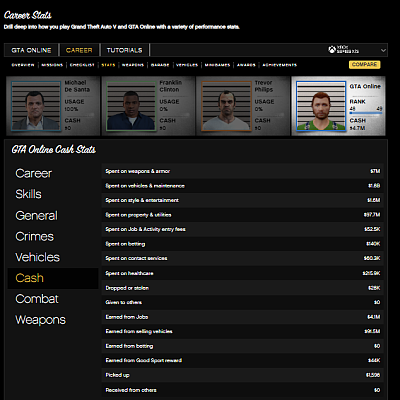This screenshot has height=400, width=400.
Task: Open the GTA ONLINE tab
Action: pyautogui.click(x=32, y=50)
